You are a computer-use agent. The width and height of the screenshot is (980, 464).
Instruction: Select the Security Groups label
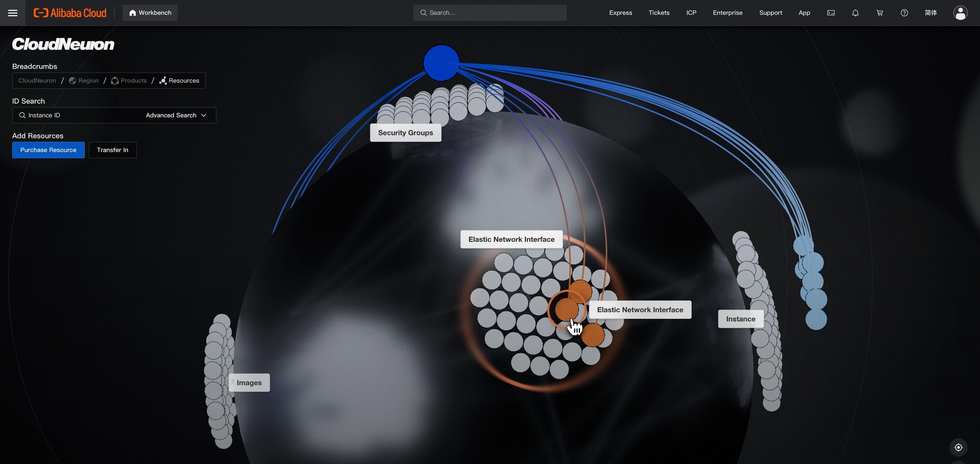[x=405, y=133]
